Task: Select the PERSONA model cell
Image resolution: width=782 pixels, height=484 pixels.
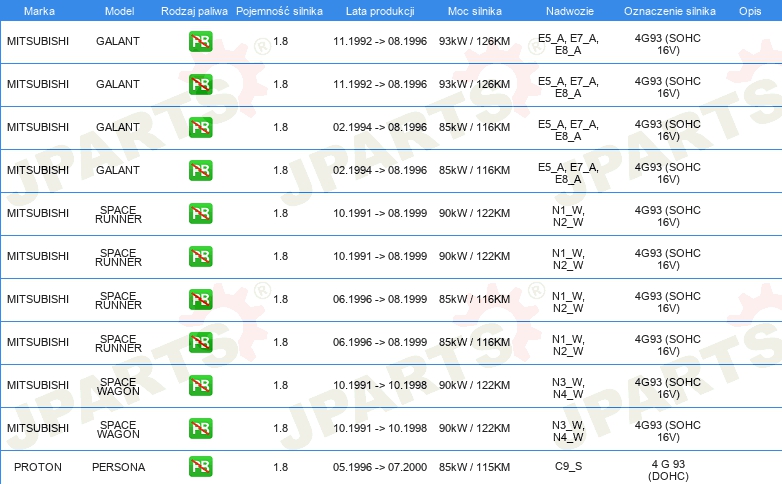Action: point(118,467)
